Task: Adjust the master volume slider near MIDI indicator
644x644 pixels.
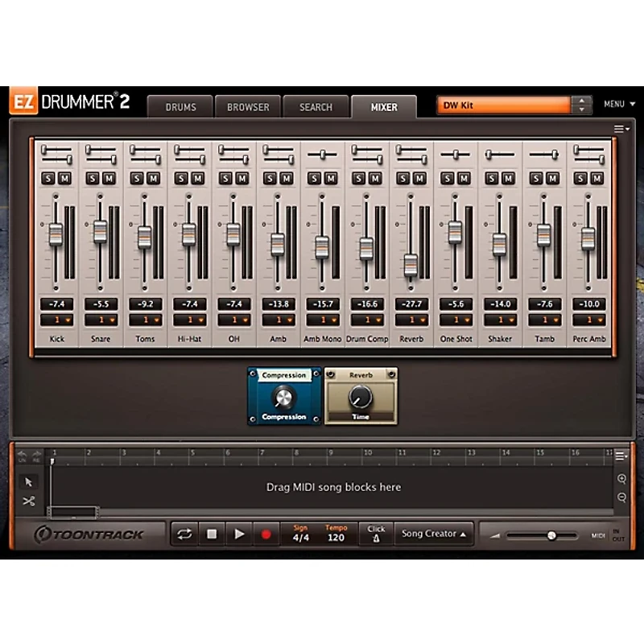Action: click(x=551, y=535)
